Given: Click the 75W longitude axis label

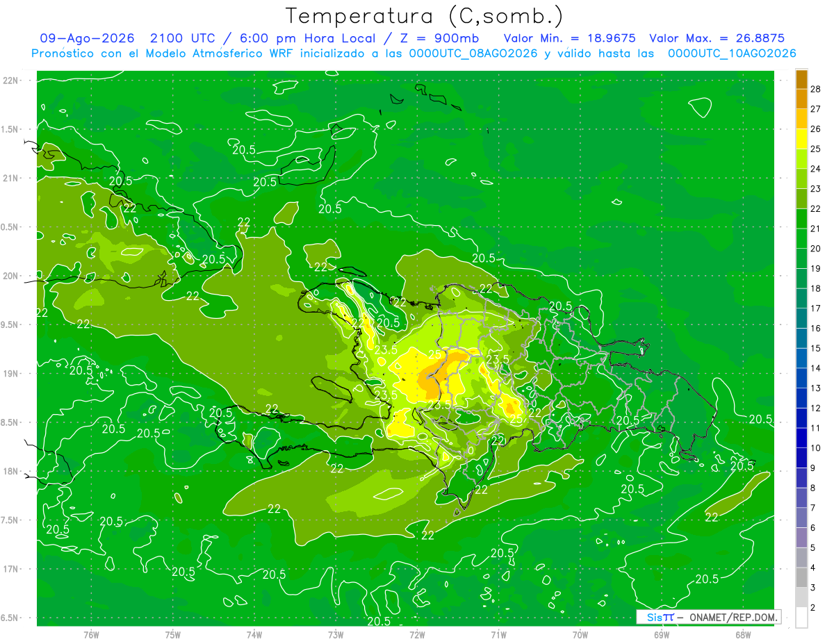Looking at the screenshot, I should pos(173,635).
